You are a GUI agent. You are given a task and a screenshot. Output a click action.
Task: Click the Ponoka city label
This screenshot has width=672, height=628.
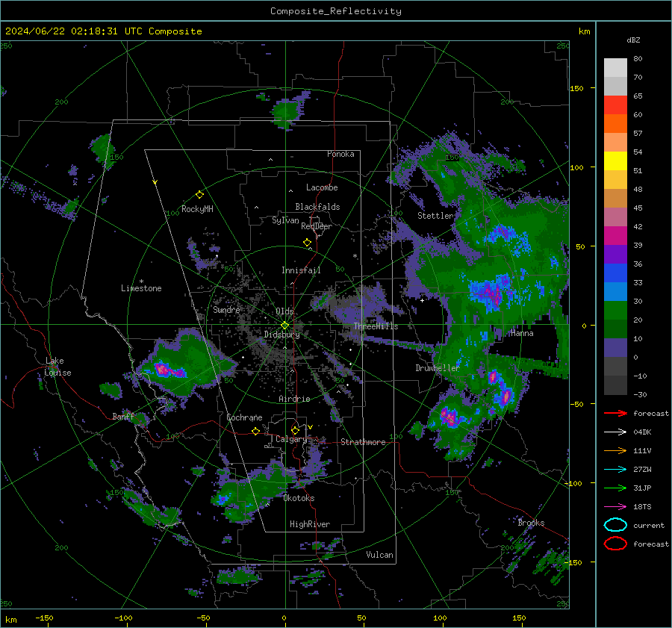pyautogui.click(x=340, y=154)
